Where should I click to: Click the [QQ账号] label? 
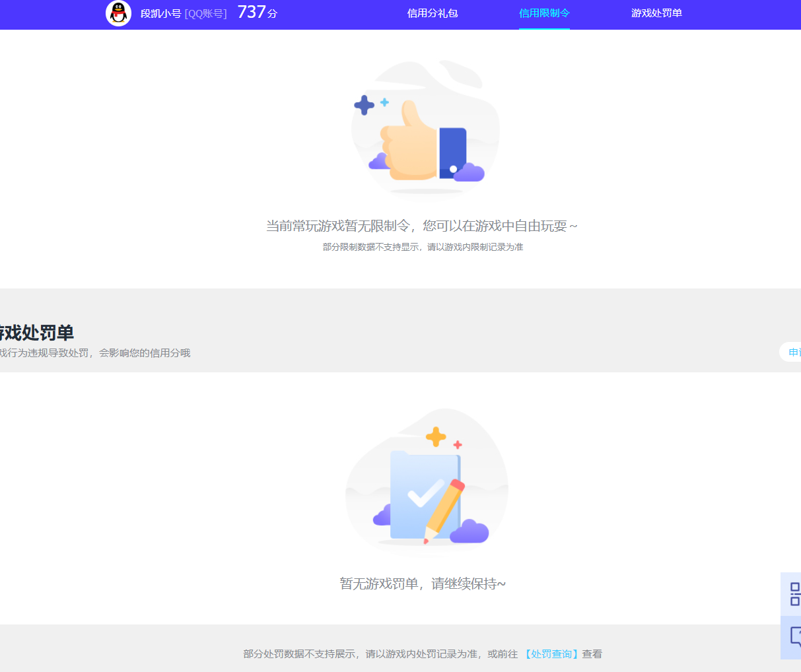(205, 13)
